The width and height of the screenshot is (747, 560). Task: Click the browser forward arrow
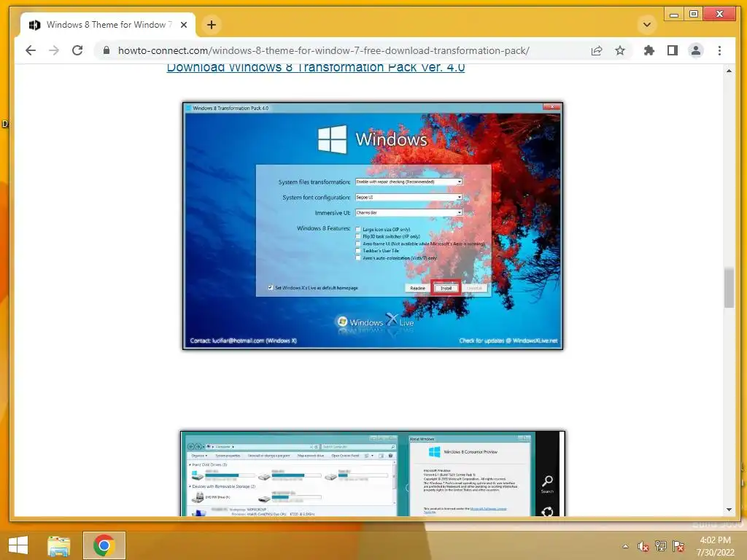point(54,50)
